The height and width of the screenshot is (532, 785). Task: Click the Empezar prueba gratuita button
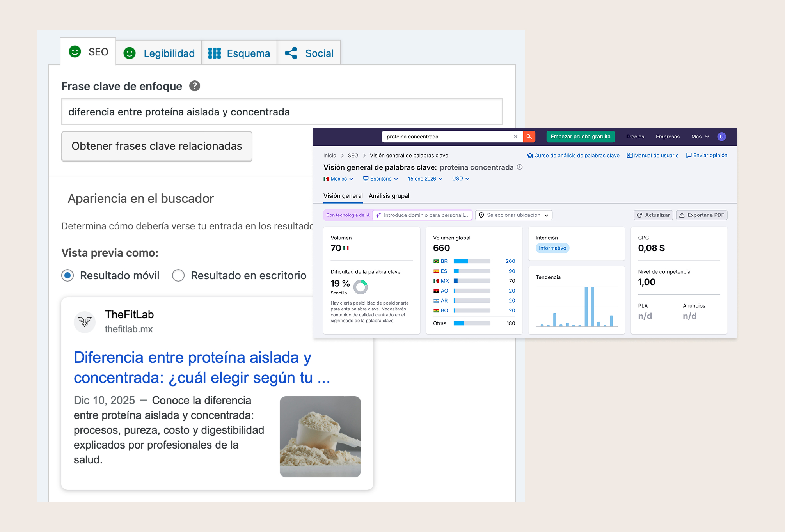point(580,137)
